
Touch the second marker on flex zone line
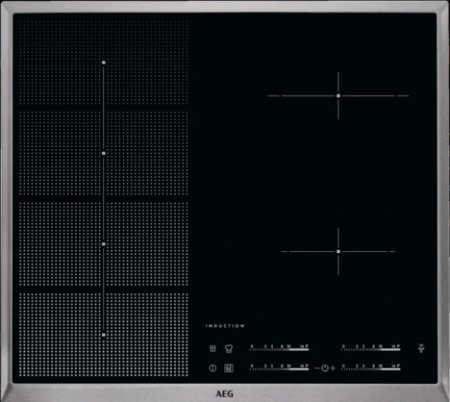tap(104, 153)
